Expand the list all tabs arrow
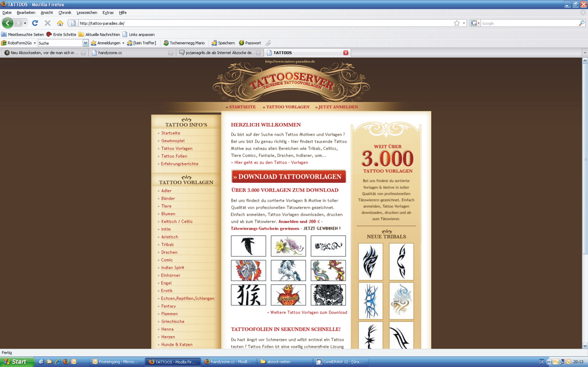This screenshot has width=588, height=367. coord(585,53)
